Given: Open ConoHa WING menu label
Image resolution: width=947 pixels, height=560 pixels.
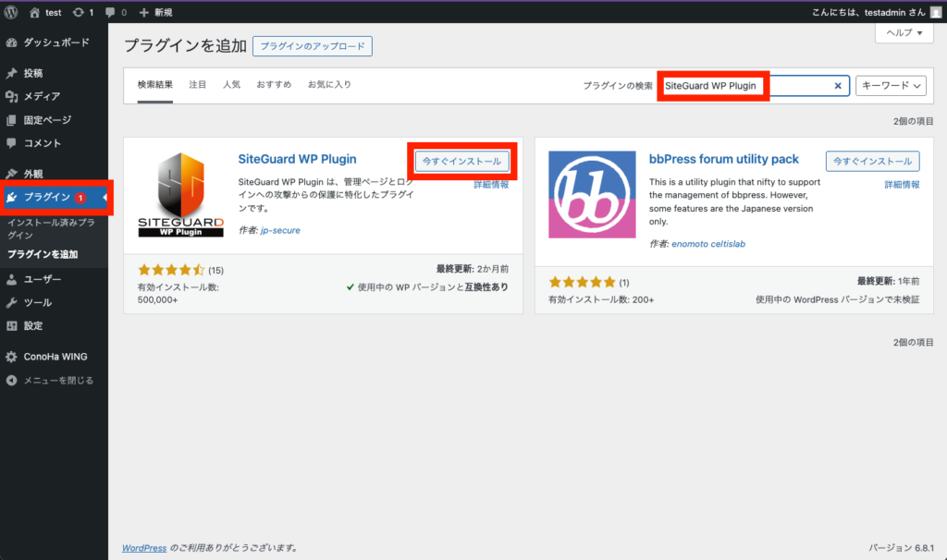Looking at the screenshot, I should click(55, 357).
